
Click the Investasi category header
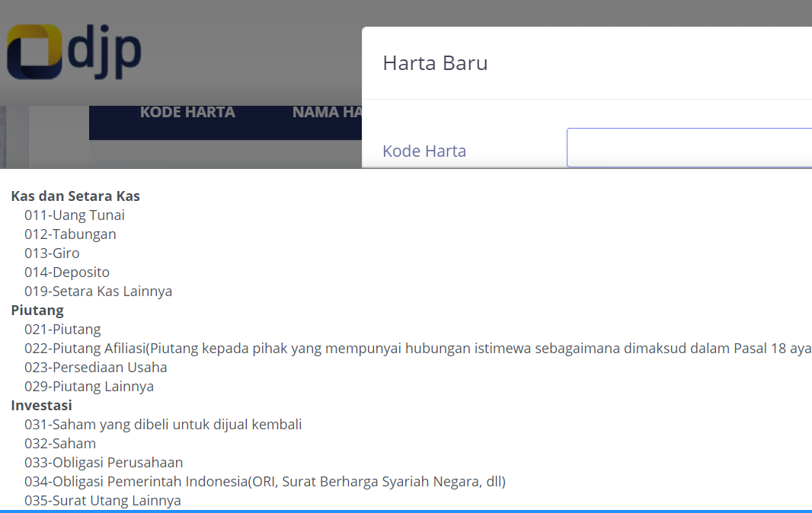pyautogui.click(x=41, y=405)
